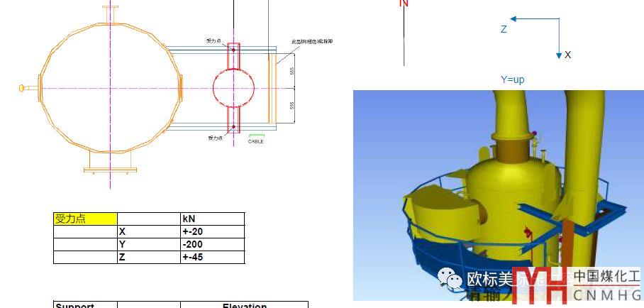Click the X label of coordinate axes

click(x=567, y=55)
